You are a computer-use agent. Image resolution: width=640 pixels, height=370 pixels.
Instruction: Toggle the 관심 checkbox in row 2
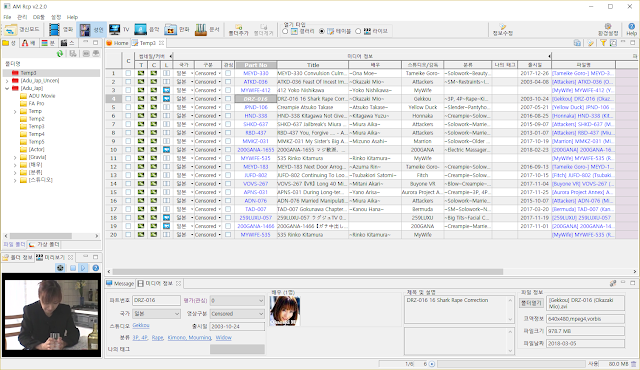(228, 82)
